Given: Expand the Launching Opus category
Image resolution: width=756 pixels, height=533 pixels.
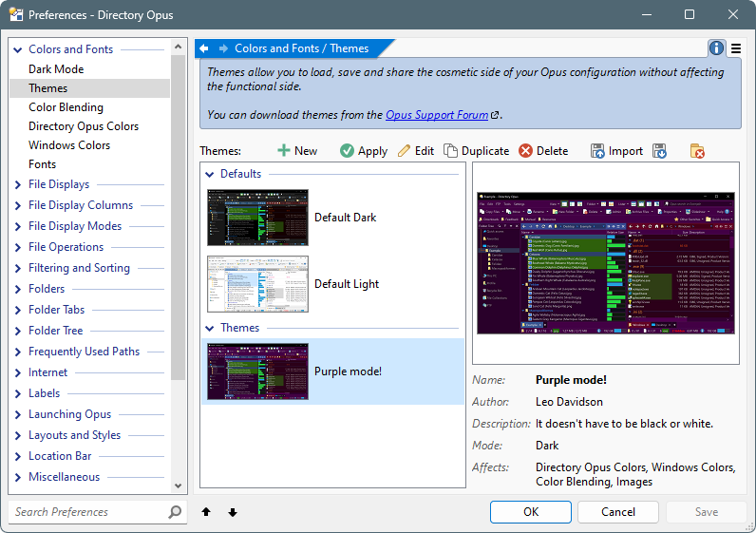Looking at the screenshot, I should point(18,414).
